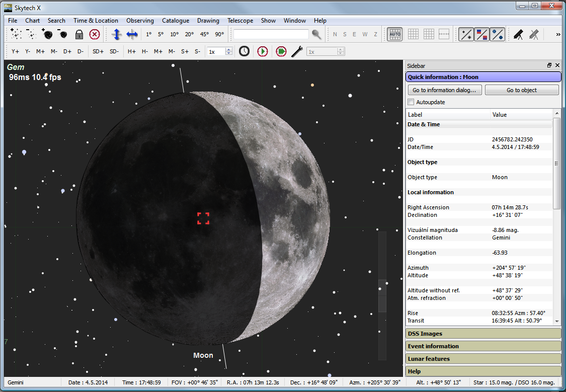
Task: Open the Telescope menu
Action: pos(240,21)
